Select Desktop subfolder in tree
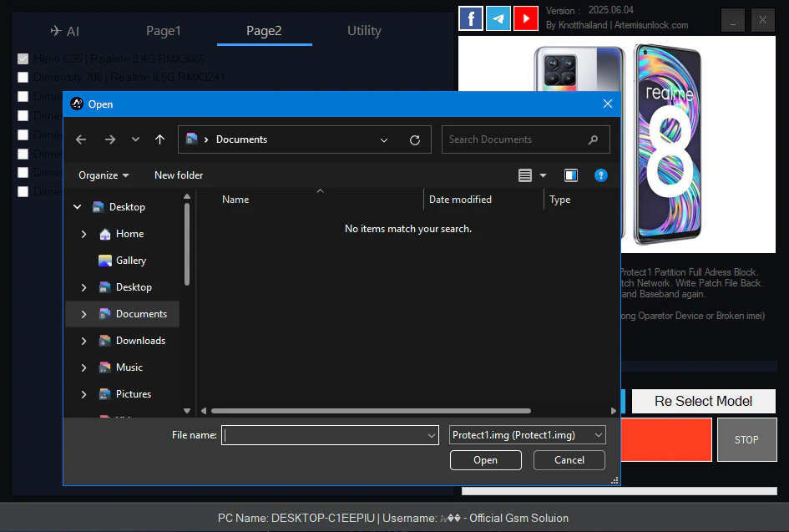789x532 pixels. (x=134, y=287)
